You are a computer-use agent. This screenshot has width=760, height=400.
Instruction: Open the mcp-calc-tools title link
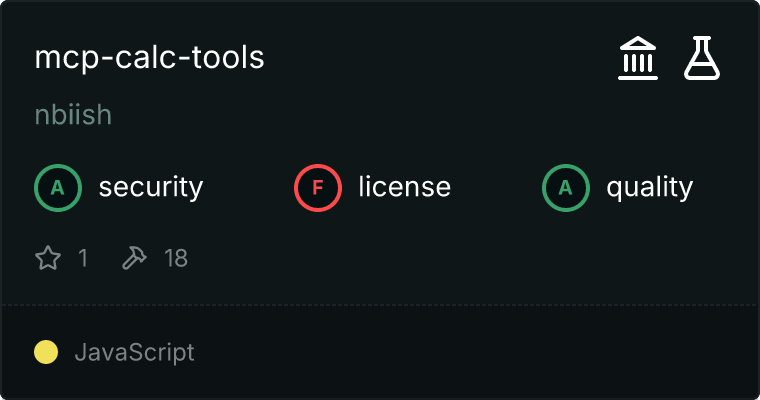click(149, 58)
